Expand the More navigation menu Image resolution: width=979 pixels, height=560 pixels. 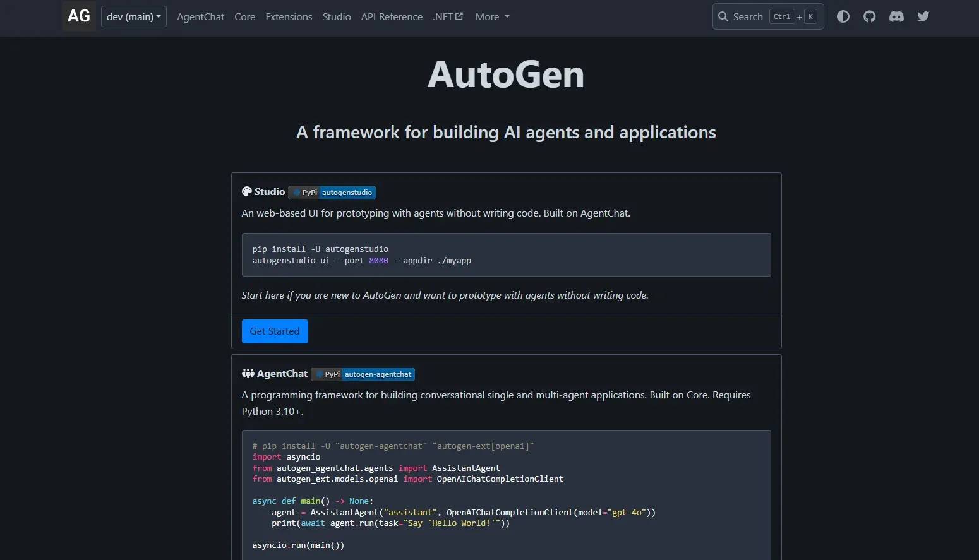coord(493,17)
